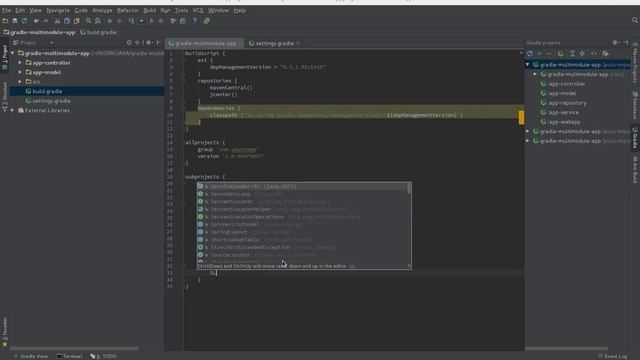Click the green Run button

[152, 21]
